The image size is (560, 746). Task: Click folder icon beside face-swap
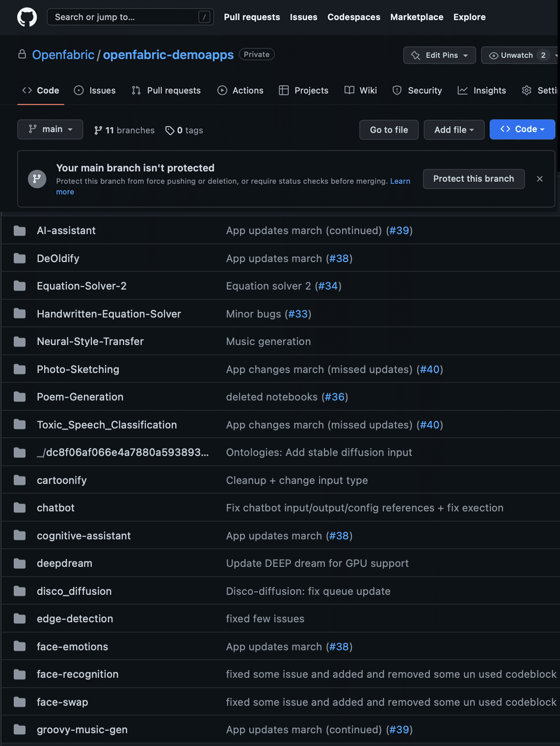point(20,702)
